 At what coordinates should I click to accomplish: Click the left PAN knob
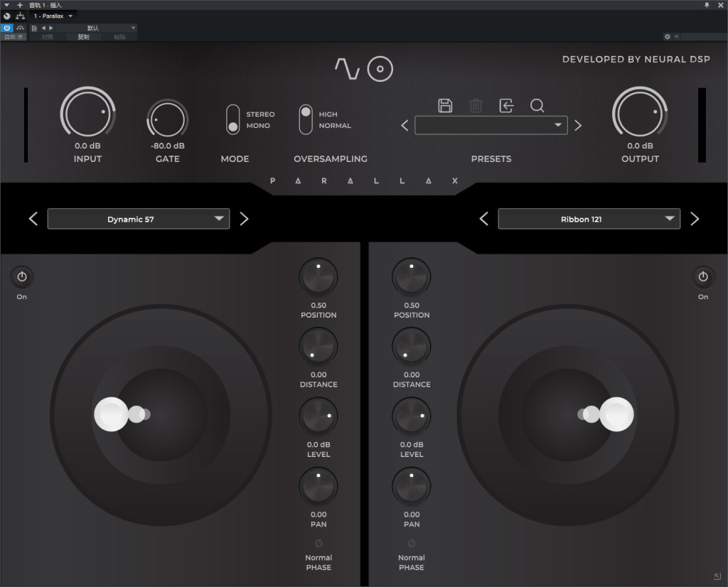click(318, 486)
